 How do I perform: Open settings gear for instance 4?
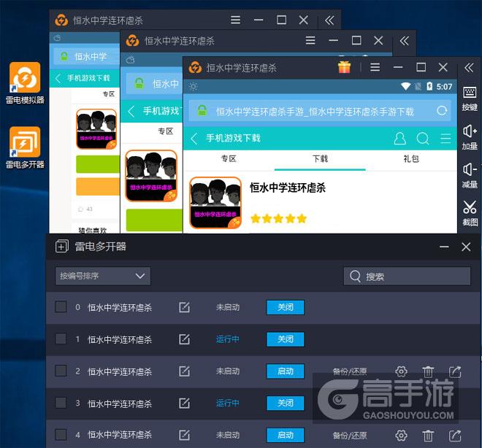[x=401, y=435]
